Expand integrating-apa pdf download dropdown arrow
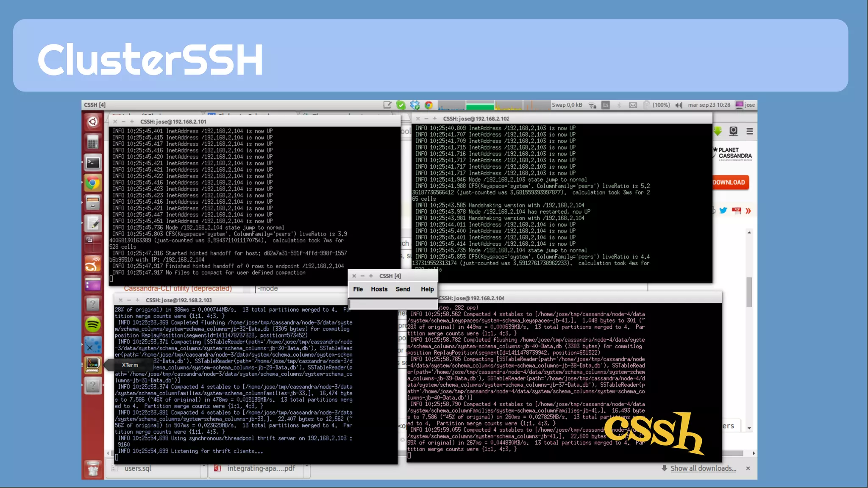The image size is (868, 488). pyautogui.click(x=306, y=466)
